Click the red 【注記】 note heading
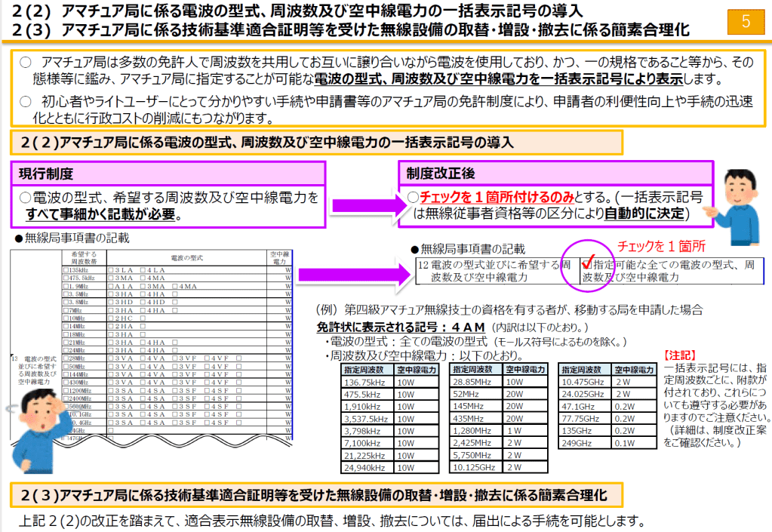Image resolution: width=772 pixels, height=532 pixels. pyautogui.click(x=679, y=354)
